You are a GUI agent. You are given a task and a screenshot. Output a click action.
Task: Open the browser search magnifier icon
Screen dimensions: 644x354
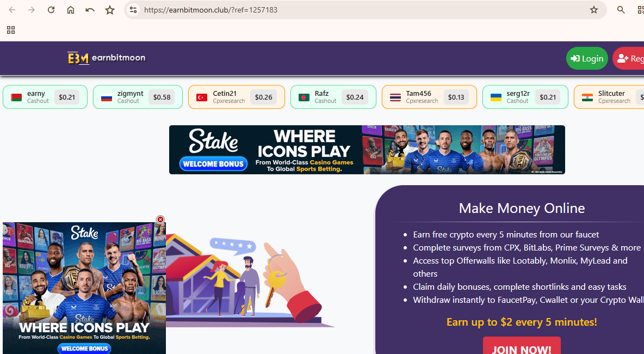point(621,10)
